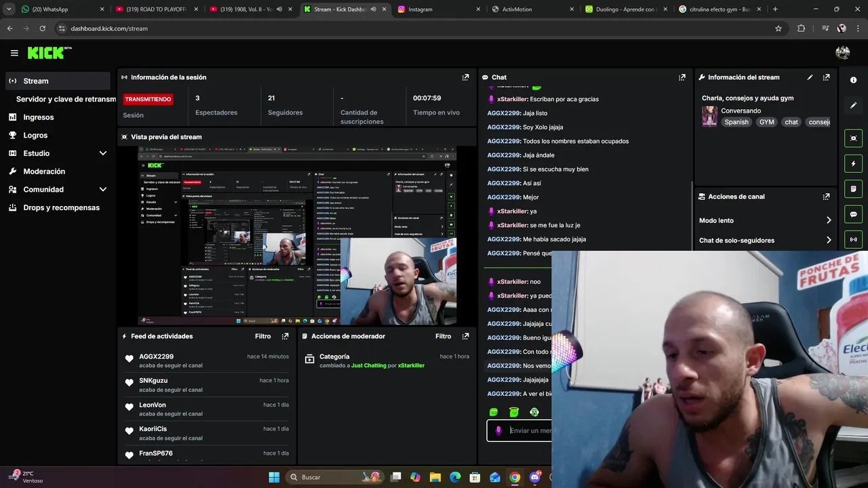Toggle the stream preview icon in the right rail
The height and width of the screenshot is (488, 868).
(x=853, y=138)
